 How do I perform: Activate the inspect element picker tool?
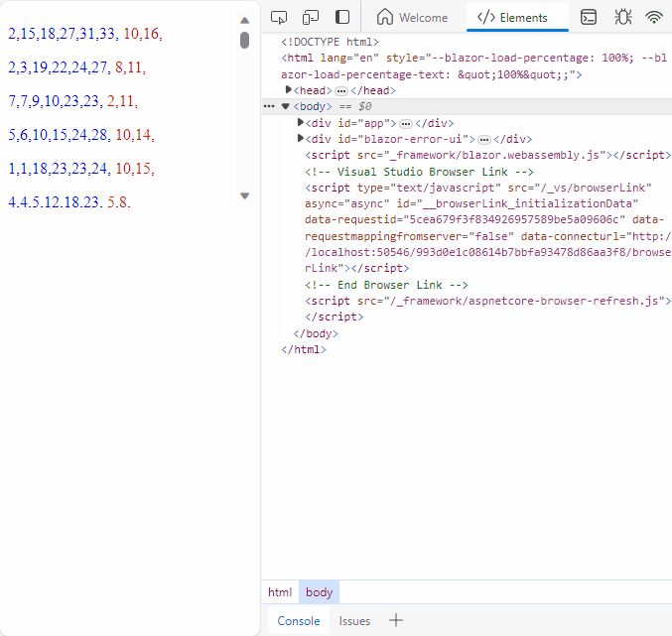coord(279,17)
